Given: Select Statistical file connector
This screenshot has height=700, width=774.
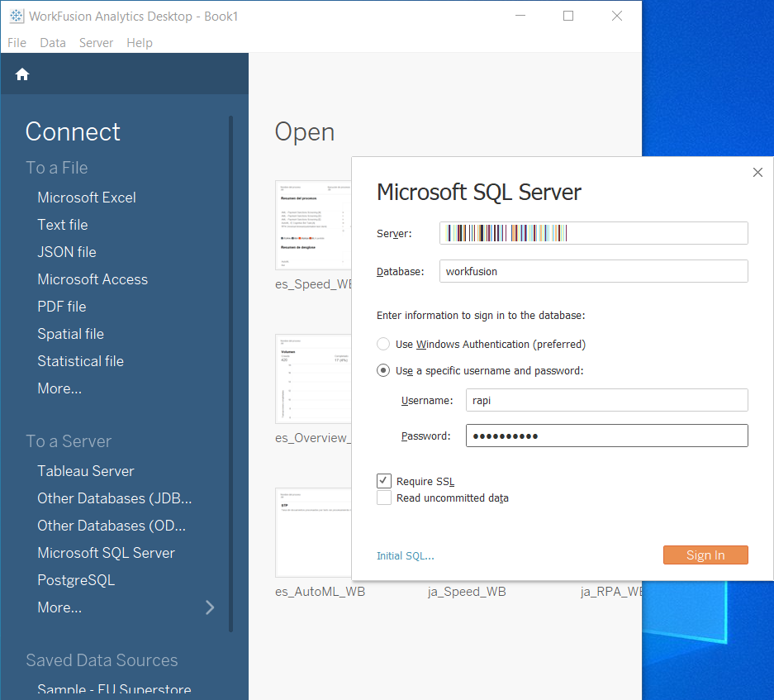Looking at the screenshot, I should tap(80, 361).
